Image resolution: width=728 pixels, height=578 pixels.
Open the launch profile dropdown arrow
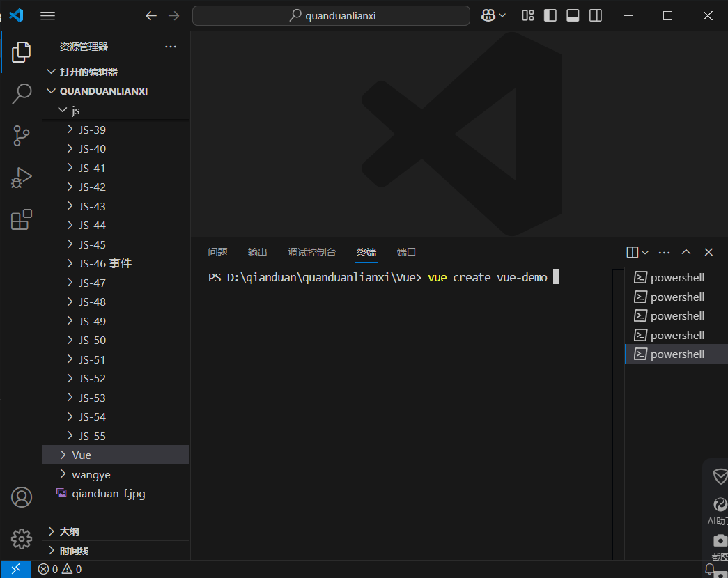click(645, 253)
